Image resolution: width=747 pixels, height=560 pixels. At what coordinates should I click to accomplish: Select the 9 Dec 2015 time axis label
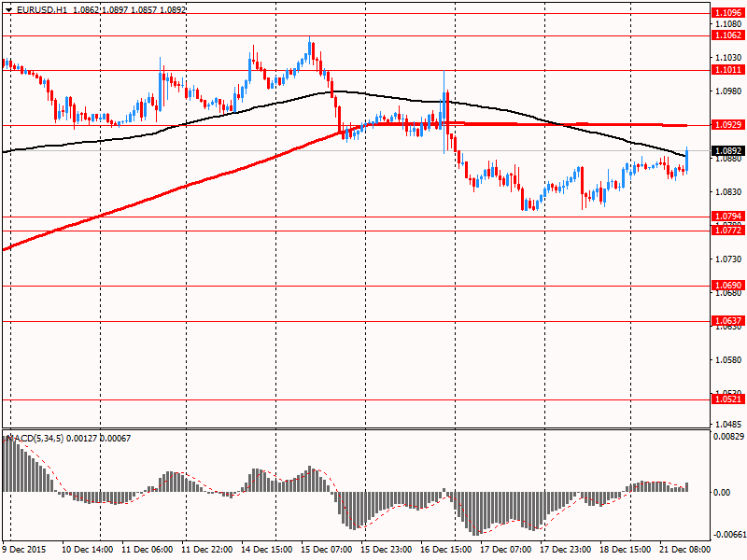coord(22,549)
